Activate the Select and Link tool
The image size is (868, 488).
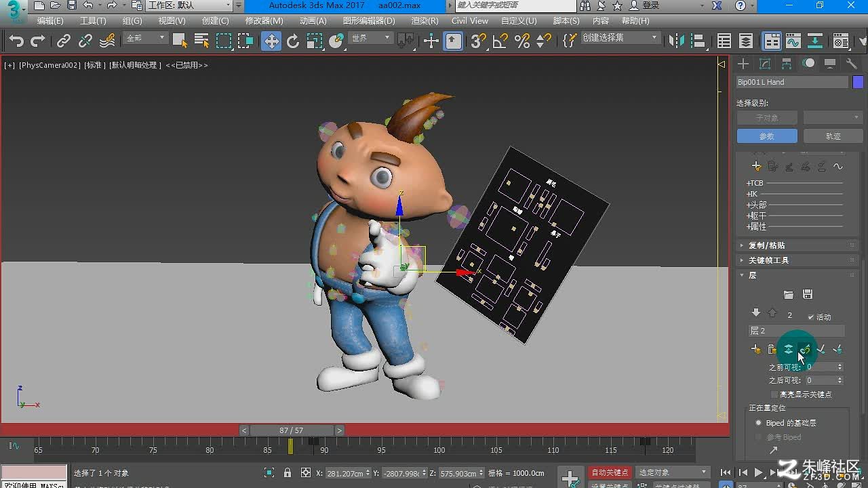point(64,41)
